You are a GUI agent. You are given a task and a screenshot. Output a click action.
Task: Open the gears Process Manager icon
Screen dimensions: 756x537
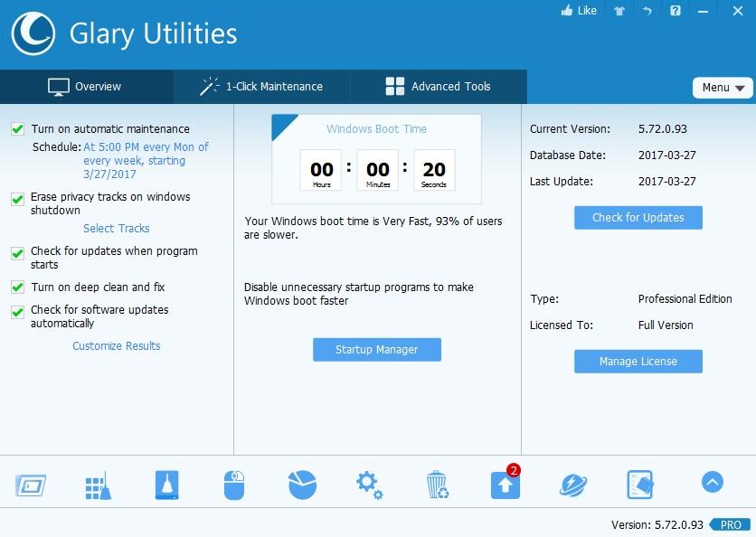point(369,485)
